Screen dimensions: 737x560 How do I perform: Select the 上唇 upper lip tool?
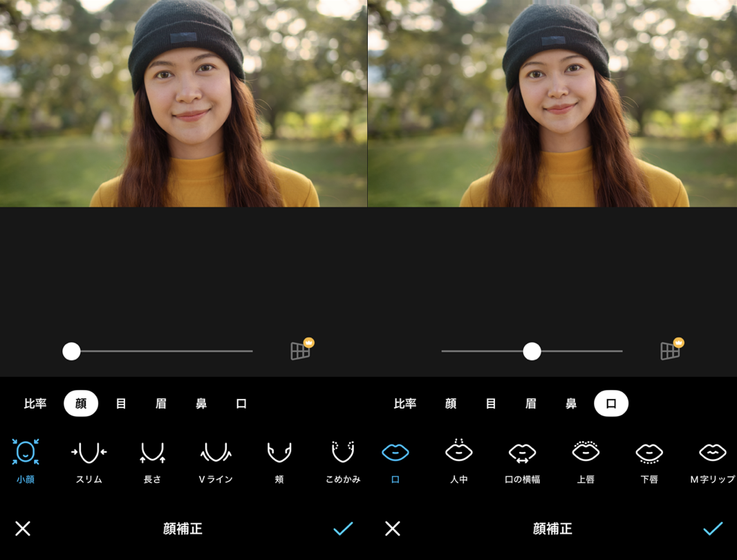coord(586,453)
